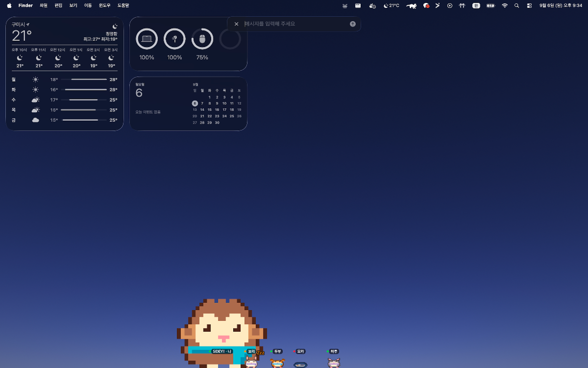Click the highlighted date 6 in calendar

[195, 103]
